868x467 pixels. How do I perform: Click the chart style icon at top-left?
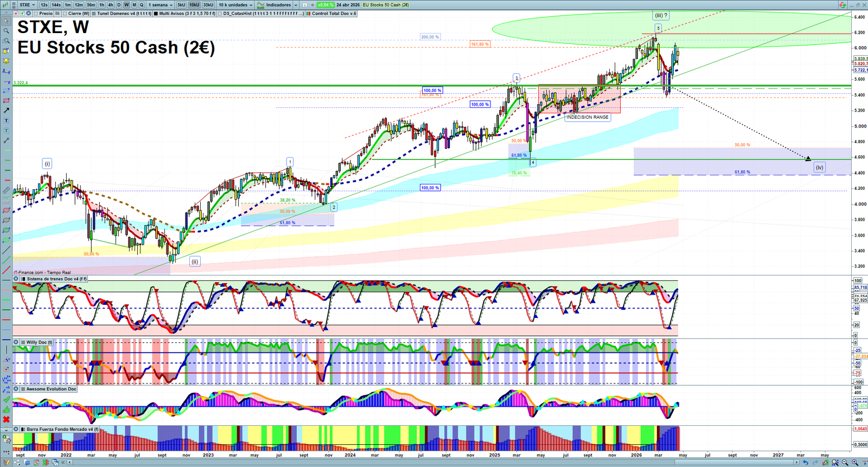click(x=6, y=5)
